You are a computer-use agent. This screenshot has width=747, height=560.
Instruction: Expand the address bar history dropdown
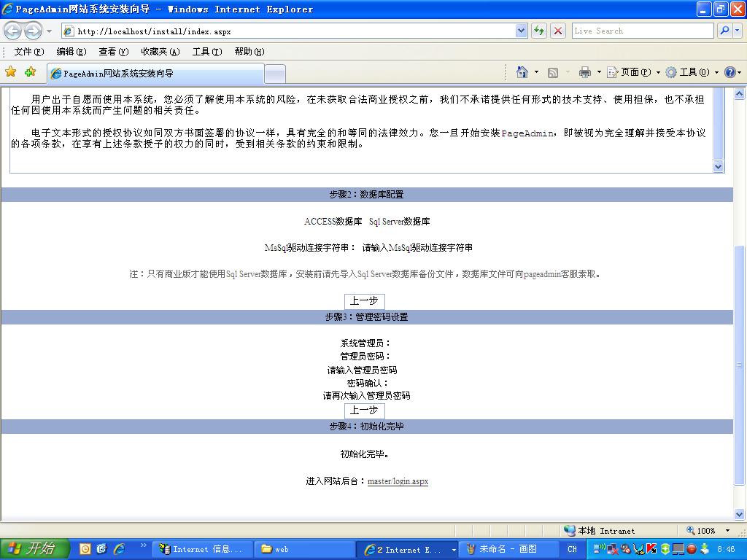(x=521, y=31)
